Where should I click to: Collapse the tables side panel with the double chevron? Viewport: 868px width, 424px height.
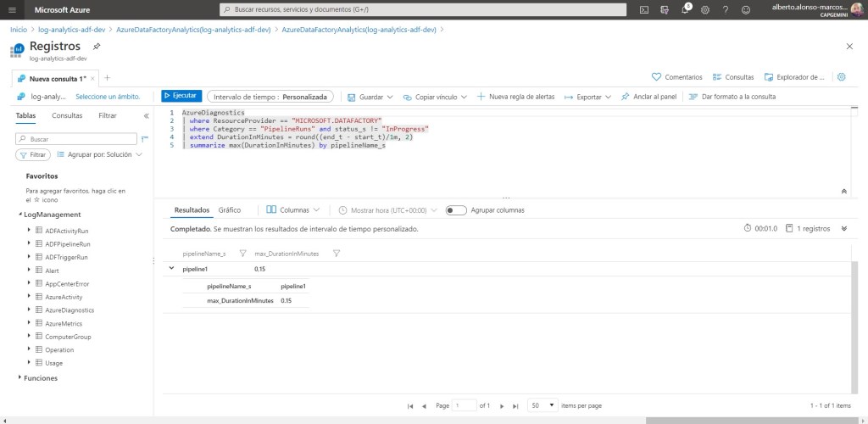[x=146, y=115]
